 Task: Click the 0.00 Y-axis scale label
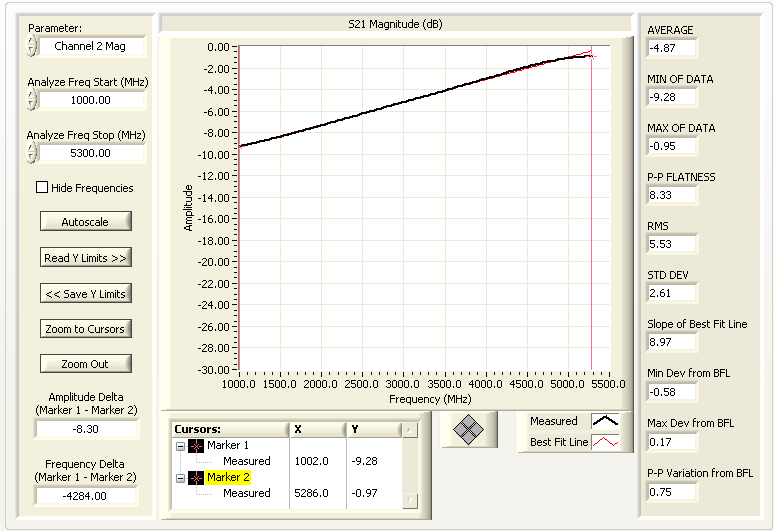tap(218, 47)
